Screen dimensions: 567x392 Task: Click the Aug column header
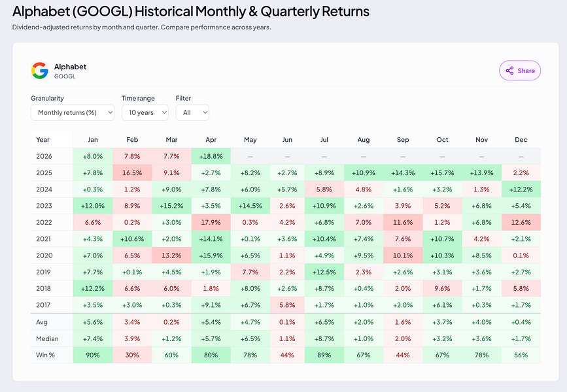(364, 140)
